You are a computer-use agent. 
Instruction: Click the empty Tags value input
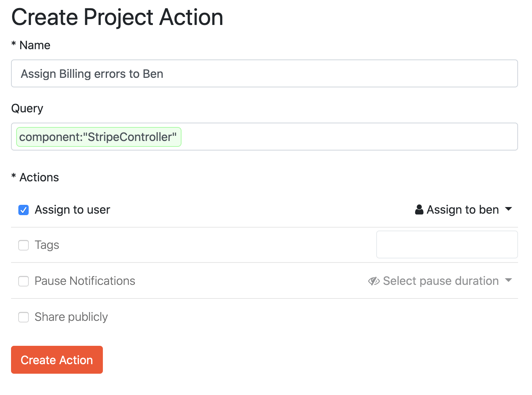(x=446, y=244)
